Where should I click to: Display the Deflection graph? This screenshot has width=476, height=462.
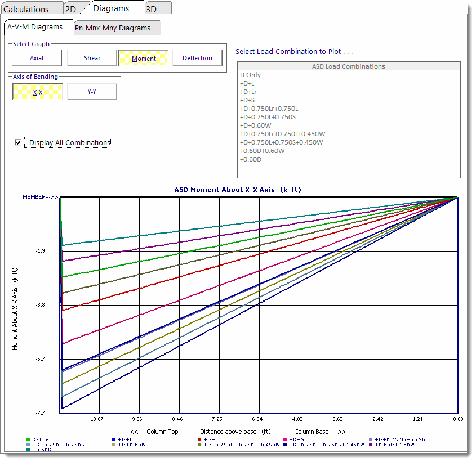pos(197,58)
